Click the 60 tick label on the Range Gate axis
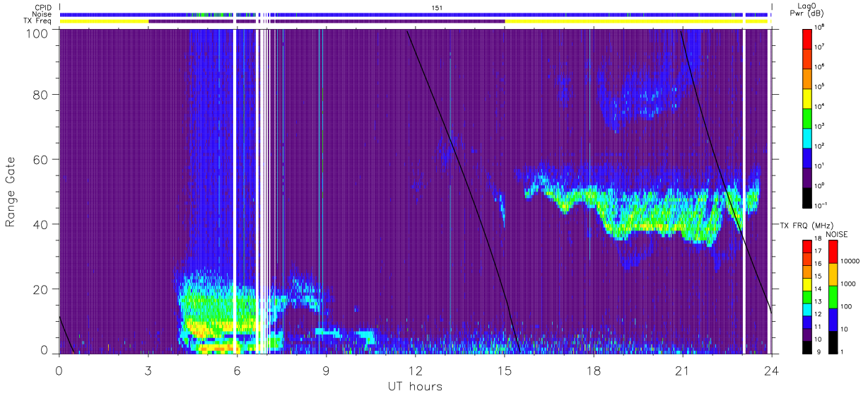The height and width of the screenshot is (401, 868). (41, 160)
